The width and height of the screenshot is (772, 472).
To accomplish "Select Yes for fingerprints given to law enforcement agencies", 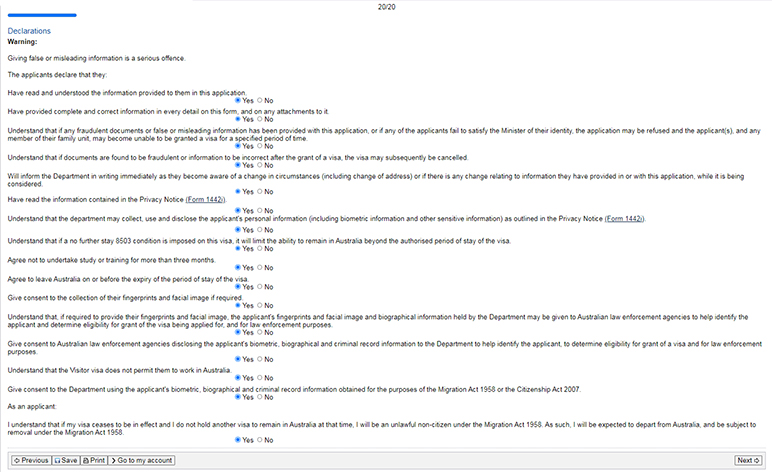I will click(238, 332).
